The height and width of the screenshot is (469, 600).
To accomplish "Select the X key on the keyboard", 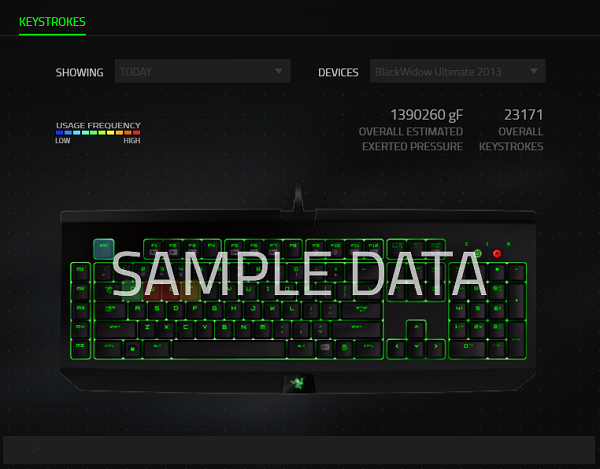I will click(x=166, y=330).
